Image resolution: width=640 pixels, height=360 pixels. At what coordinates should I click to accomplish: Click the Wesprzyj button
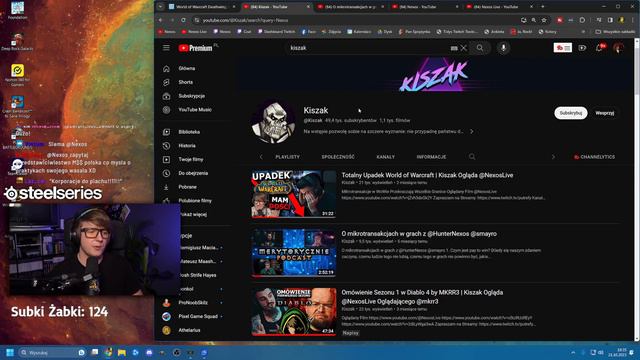coord(604,113)
